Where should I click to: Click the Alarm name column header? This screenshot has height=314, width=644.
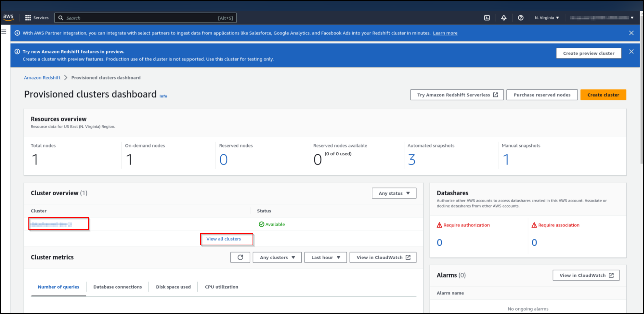tap(450, 293)
